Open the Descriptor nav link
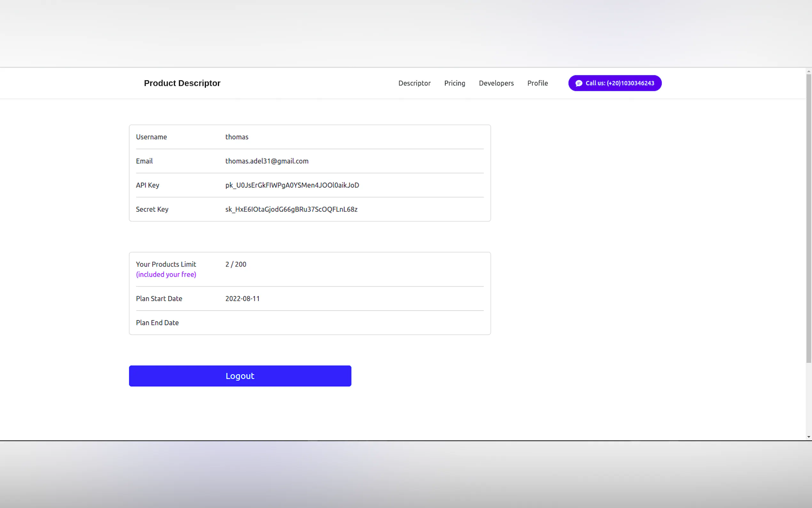 414,83
